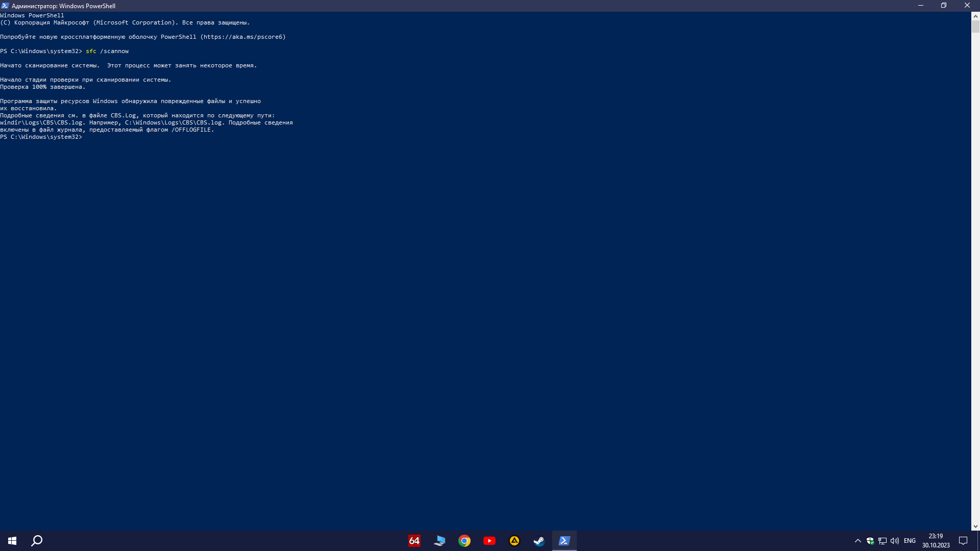Click the last 'PS C:\Windows\system32>' prompt
Screen dimensions: 980x551
[41, 137]
